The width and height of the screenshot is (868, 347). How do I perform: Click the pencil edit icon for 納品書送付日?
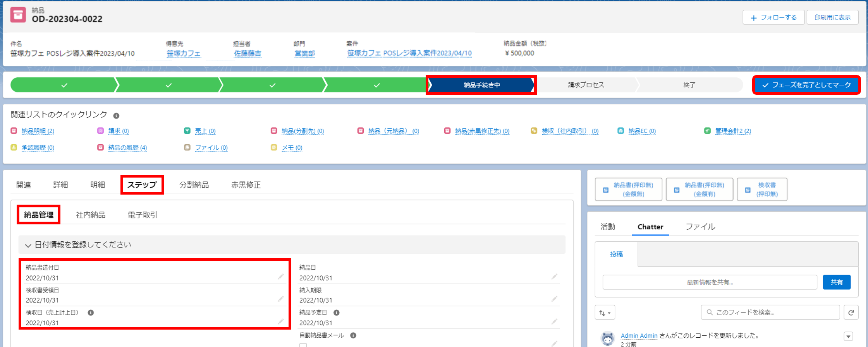(x=281, y=277)
